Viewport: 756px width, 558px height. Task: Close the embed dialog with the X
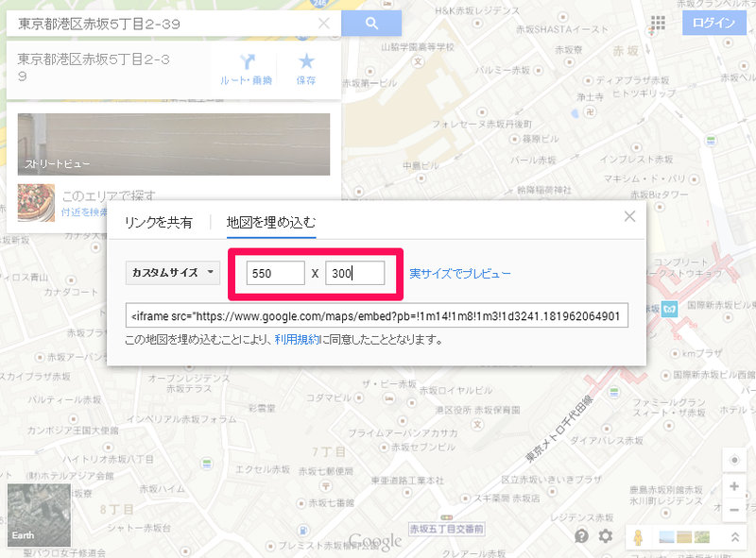click(629, 216)
